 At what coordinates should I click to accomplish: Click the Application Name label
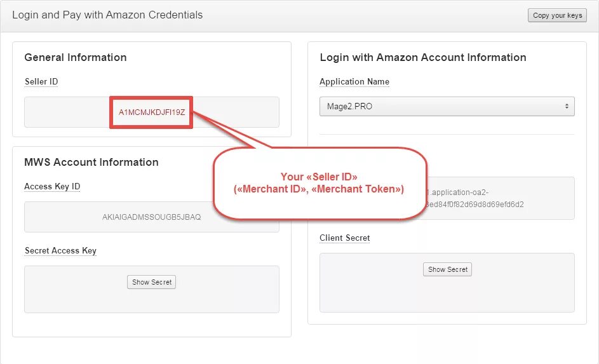[x=354, y=82]
